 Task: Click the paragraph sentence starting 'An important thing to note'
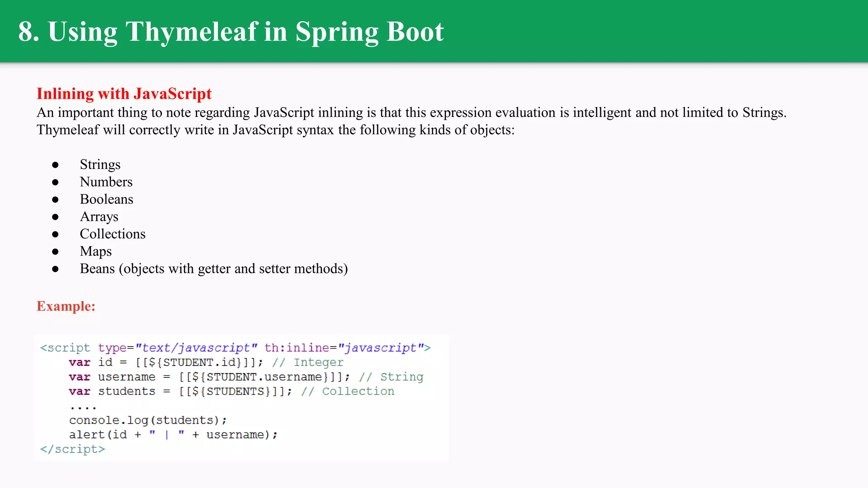(411, 113)
